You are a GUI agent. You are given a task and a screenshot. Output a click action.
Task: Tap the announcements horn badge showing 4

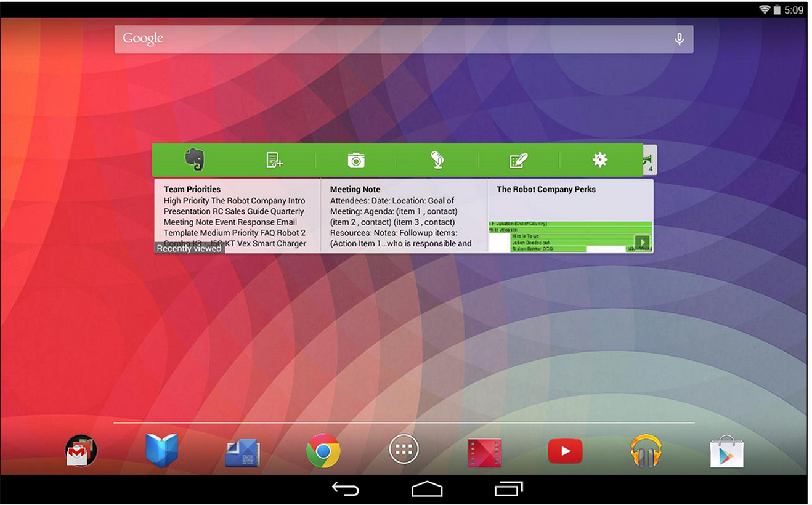tap(649, 160)
